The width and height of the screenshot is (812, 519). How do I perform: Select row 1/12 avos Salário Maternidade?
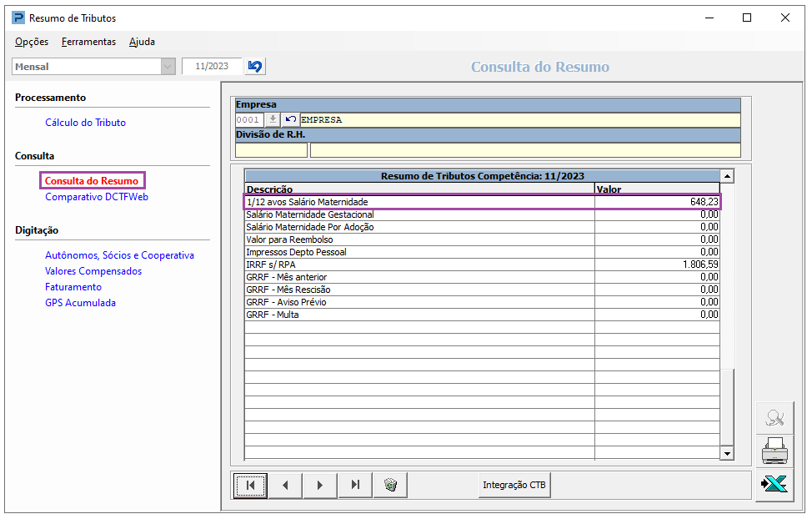point(482,202)
